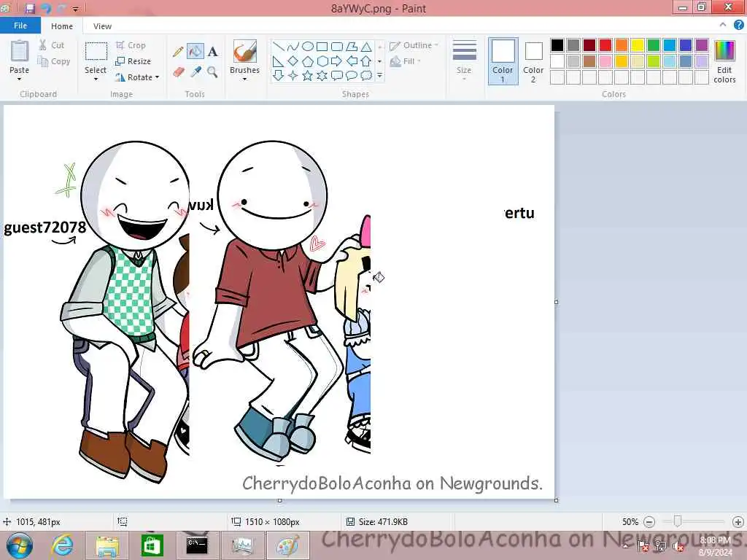The height and width of the screenshot is (560, 747).
Task: Choose the Right arrow shape
Action: (337, 61)
